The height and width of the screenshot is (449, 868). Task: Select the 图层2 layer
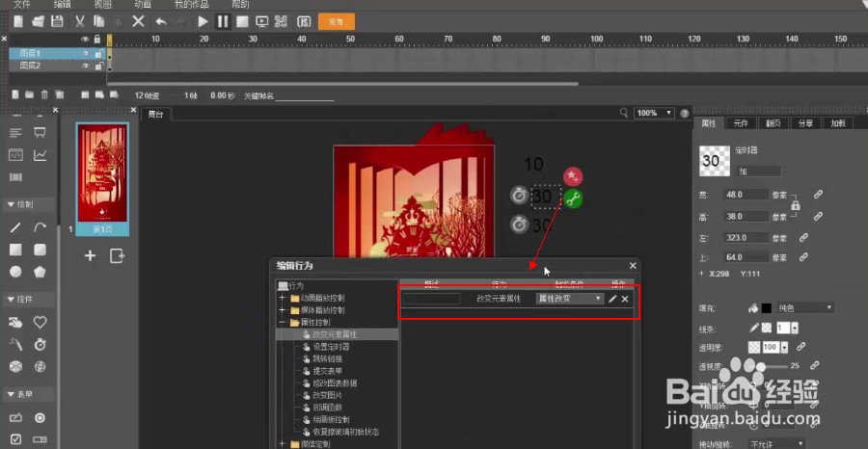(59, 66)
